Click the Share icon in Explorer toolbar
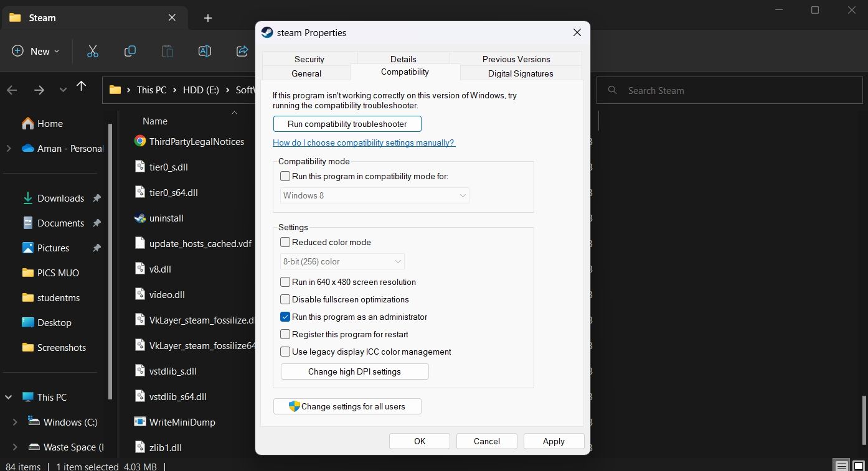 242,51
